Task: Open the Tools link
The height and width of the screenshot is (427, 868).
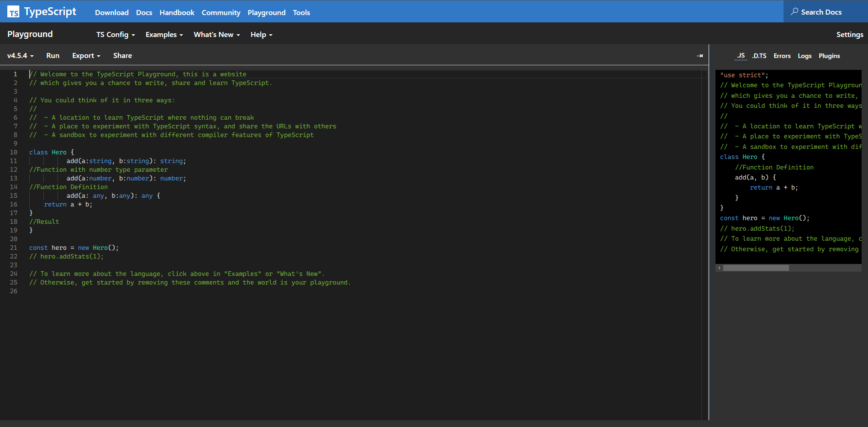Action: pos(301,13)
